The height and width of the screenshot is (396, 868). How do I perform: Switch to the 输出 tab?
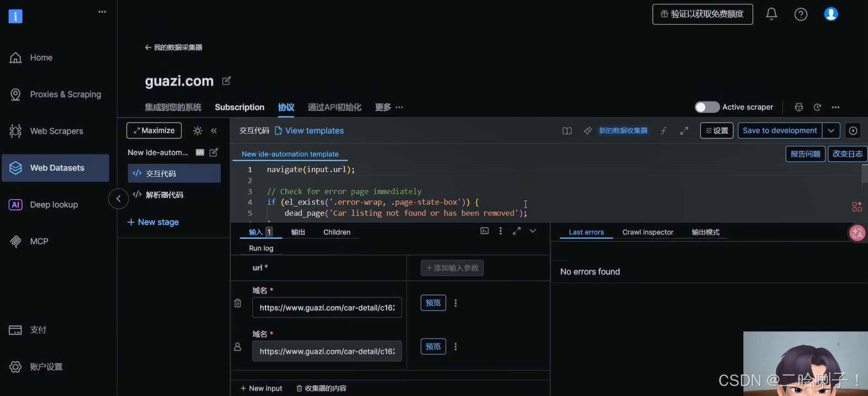(298, 232)
